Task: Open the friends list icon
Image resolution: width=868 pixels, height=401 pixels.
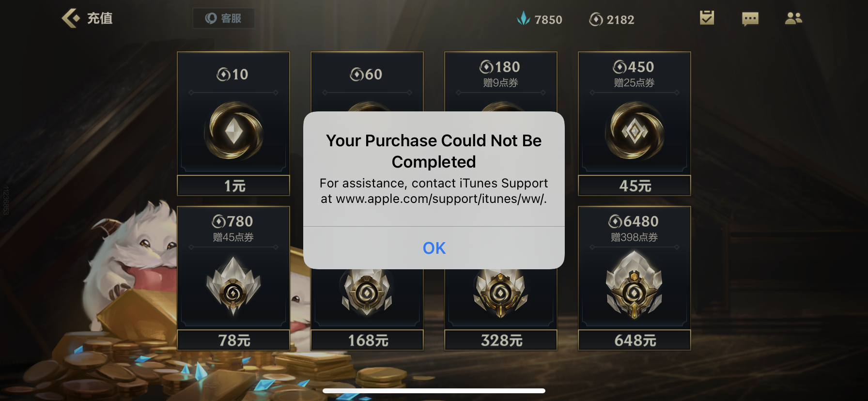Action: pos(793,18)
